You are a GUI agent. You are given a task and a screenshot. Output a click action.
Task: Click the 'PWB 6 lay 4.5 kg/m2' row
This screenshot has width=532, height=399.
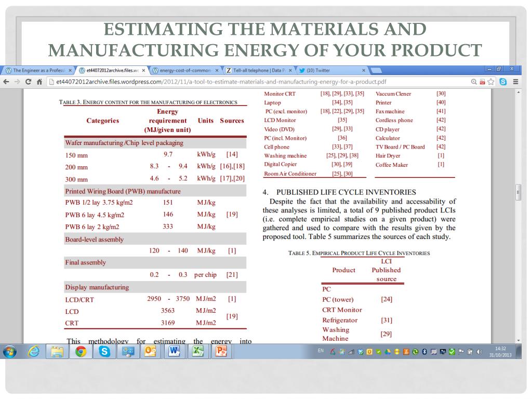coord(155,215)
